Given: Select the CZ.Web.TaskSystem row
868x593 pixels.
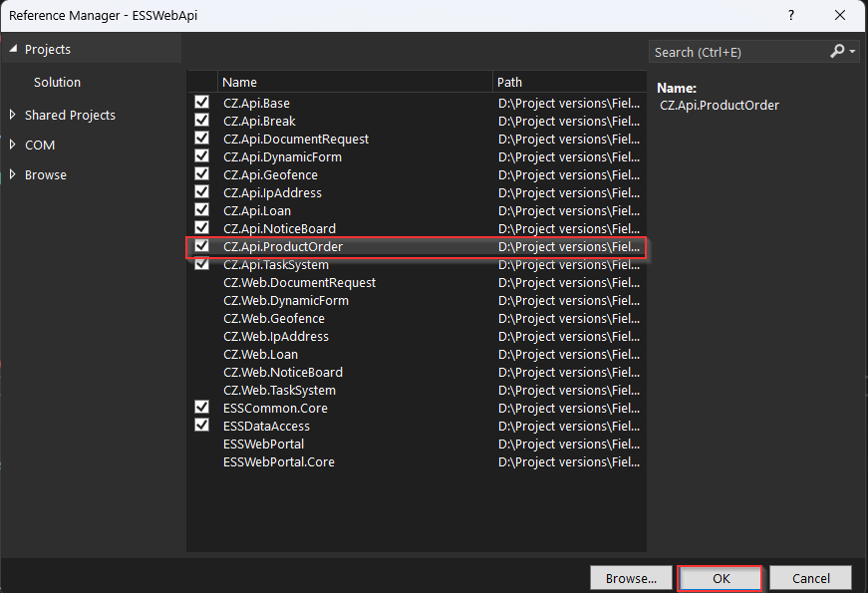Looking at the screenshot, I should (x=417, y=390).
